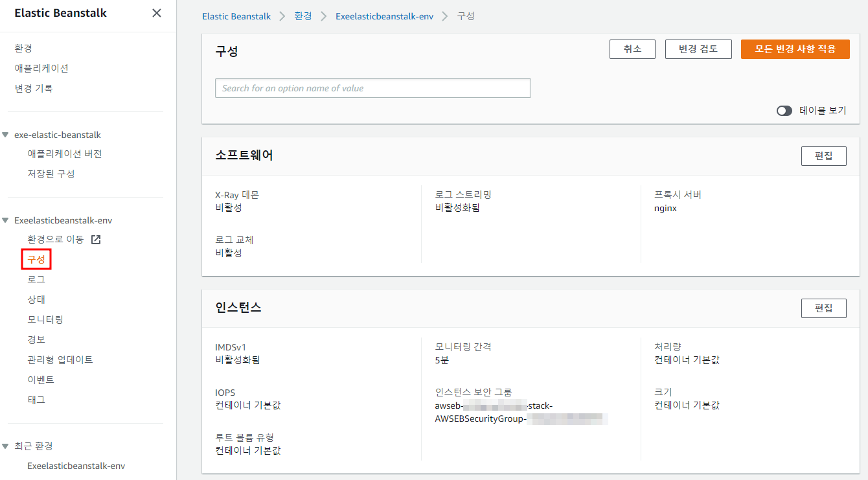The width and height of the screenshot is (868, 480).
Task: Click 컨테이너 기본값 under IOPS
Action: pyautogui.click(x=248, y=406)
